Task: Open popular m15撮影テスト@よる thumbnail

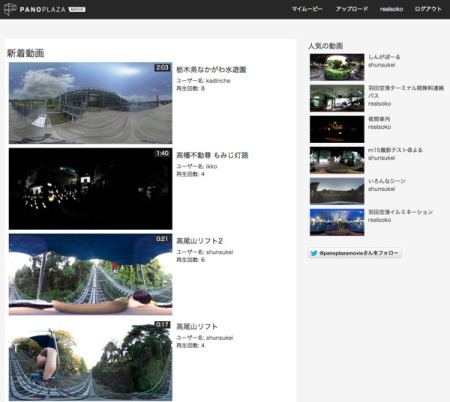Action: (337, 160)
